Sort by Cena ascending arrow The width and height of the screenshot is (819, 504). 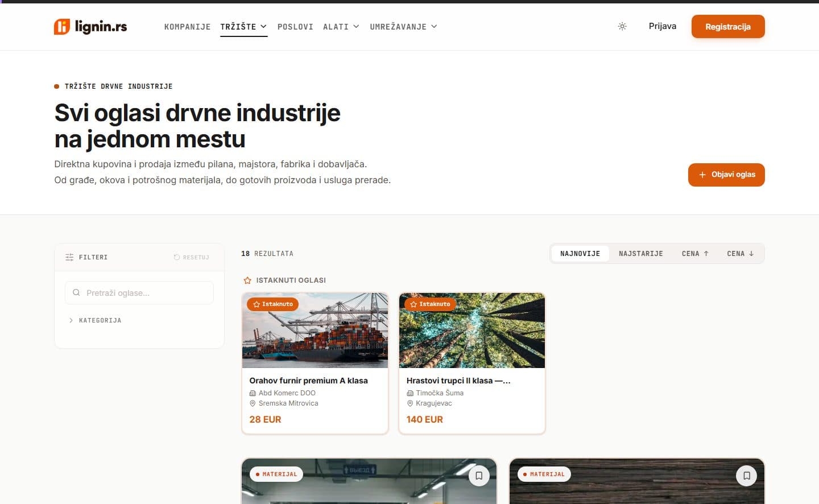click(x=695, y=254)
